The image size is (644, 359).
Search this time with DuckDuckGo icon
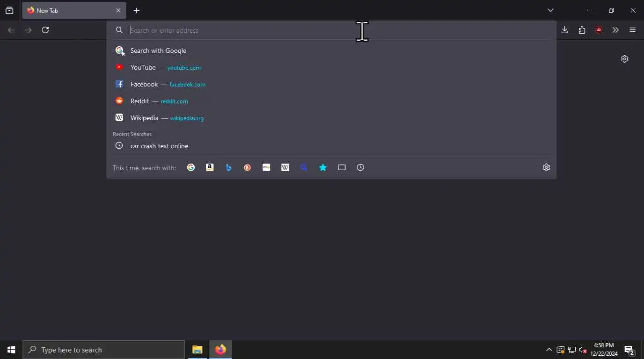coord(248,167)
